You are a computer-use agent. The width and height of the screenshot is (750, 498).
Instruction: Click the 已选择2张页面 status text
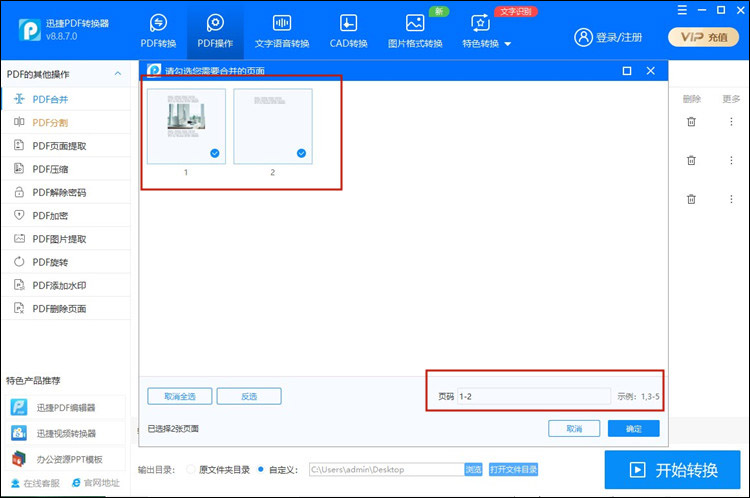[173, 429]
